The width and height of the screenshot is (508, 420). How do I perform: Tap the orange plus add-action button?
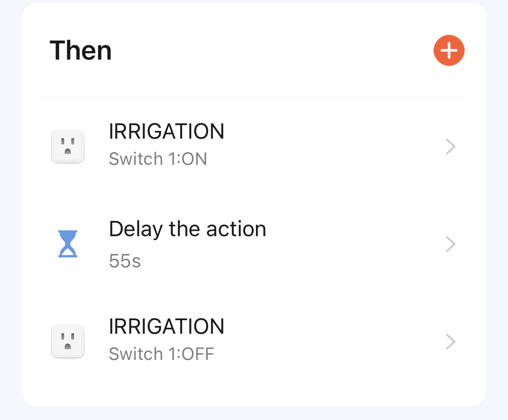tap(449, 51)
